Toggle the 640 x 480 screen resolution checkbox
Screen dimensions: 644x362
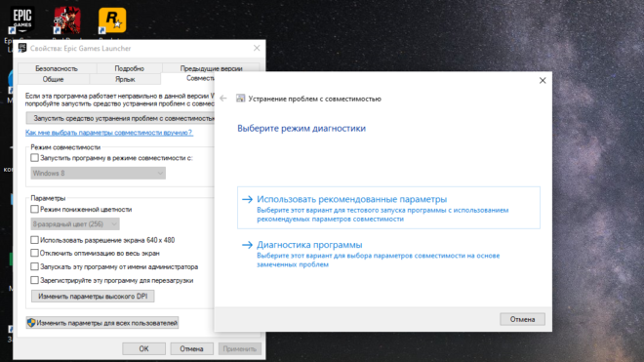click(34, 240)
